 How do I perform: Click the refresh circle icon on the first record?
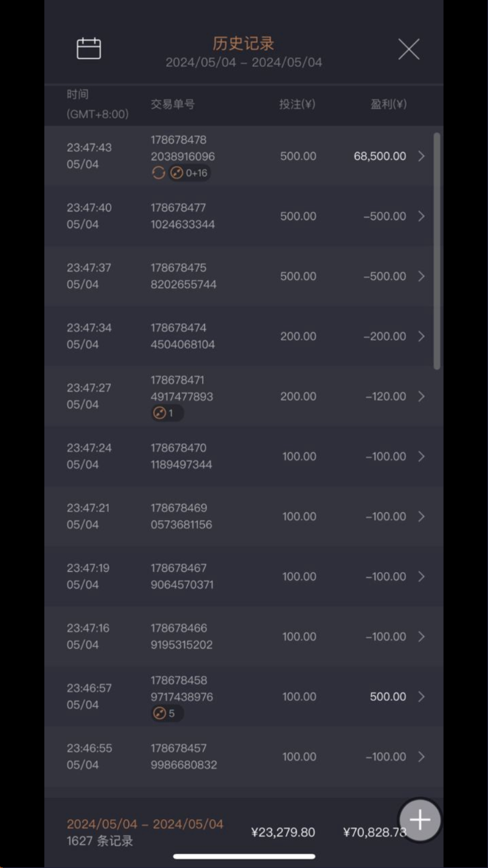tap(158, 173)
